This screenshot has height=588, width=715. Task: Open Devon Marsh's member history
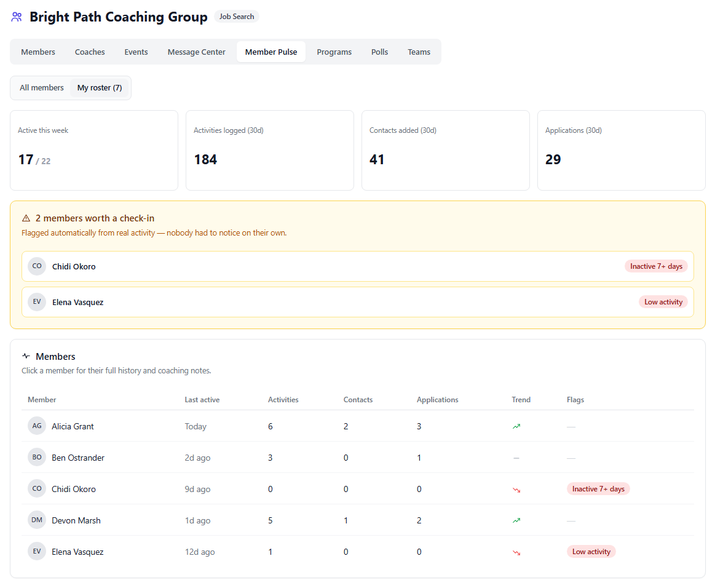tap(358, 520)
